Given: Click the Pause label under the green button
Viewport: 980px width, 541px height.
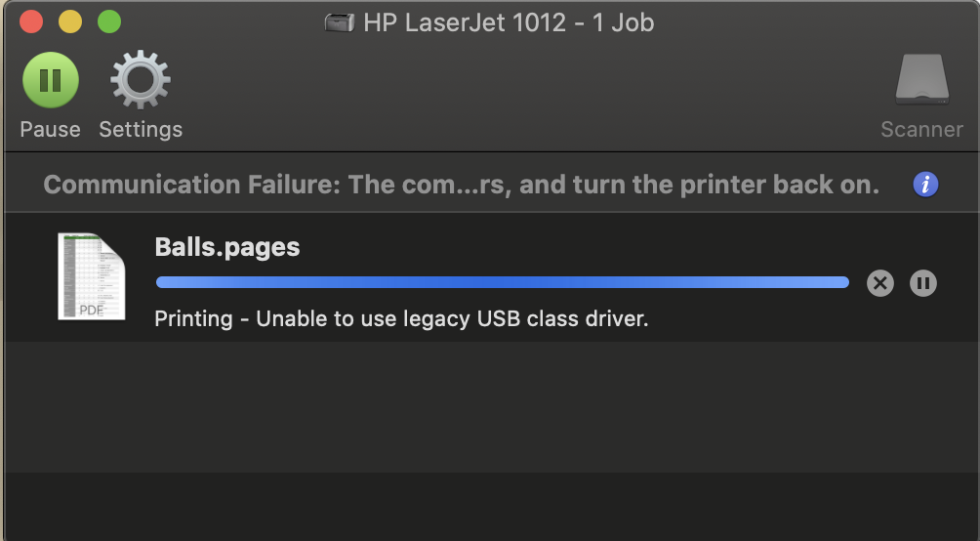Looking at the screenshot, I should tap(50, 130).
